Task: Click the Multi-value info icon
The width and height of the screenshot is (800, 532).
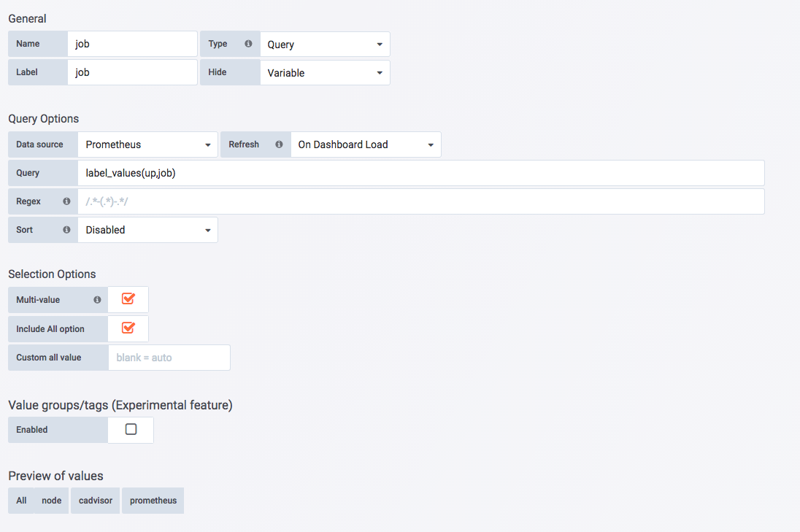Action: [97, 300]
